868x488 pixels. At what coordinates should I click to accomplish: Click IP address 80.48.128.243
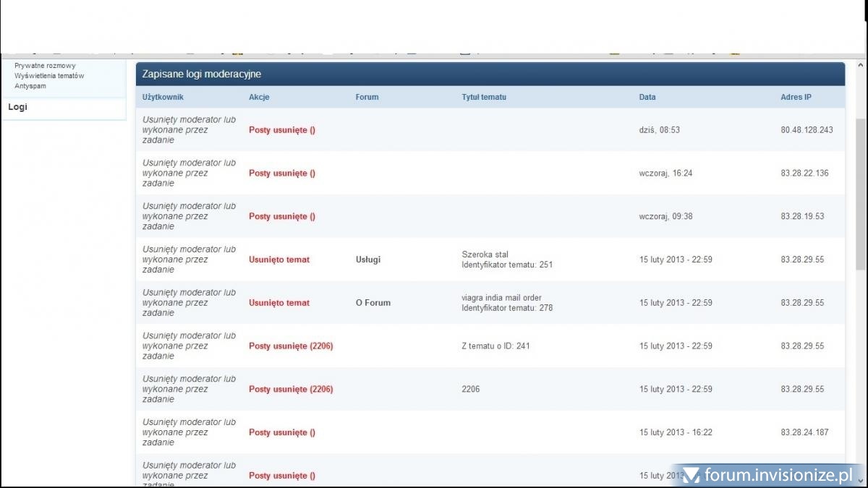click(x=807, y=130)
